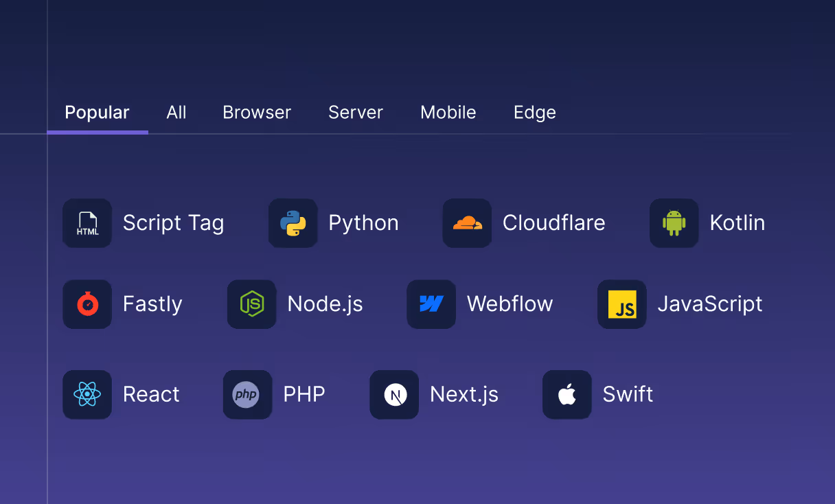Click the Node.js text label
The height and width of the screenshot is (504, 835).
click(325, 304)
